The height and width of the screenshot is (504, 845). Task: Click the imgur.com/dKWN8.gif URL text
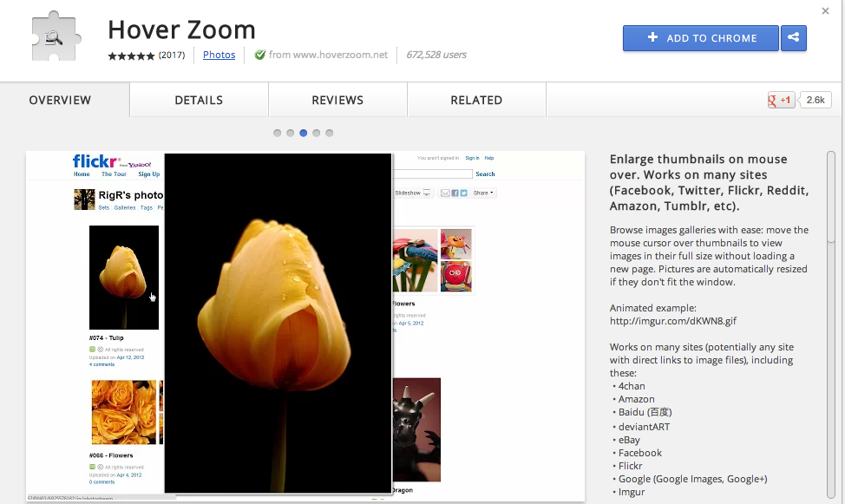(x=673, y=321)
